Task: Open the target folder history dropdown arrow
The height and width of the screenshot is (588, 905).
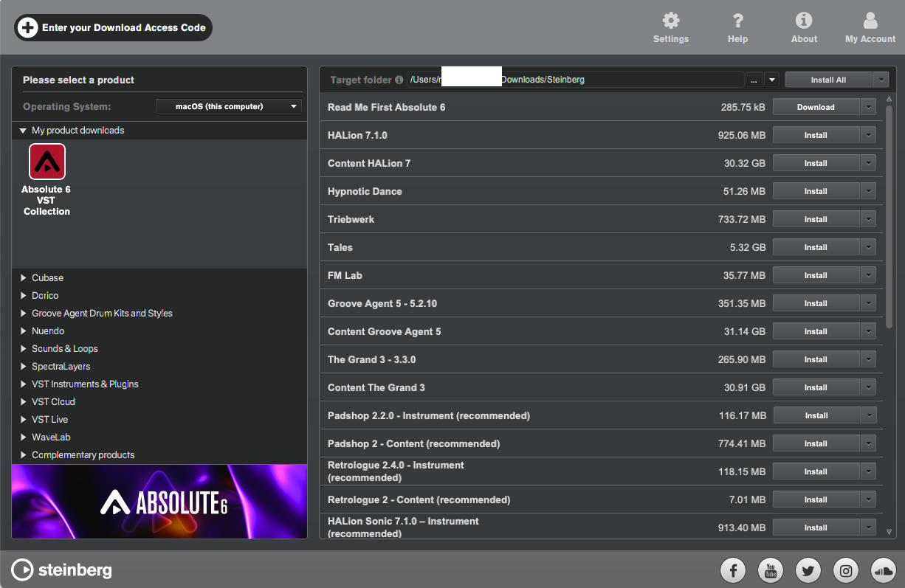Action: click(x=771, y=80)
